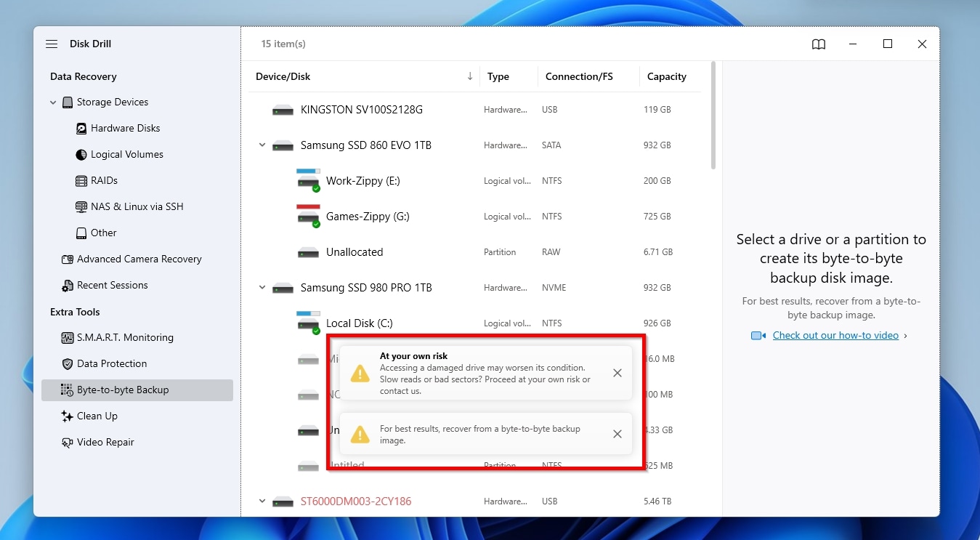This screenshot has width=980, height=540.
Task: Select the Hardware Disks icon
Action: (81, 129)
